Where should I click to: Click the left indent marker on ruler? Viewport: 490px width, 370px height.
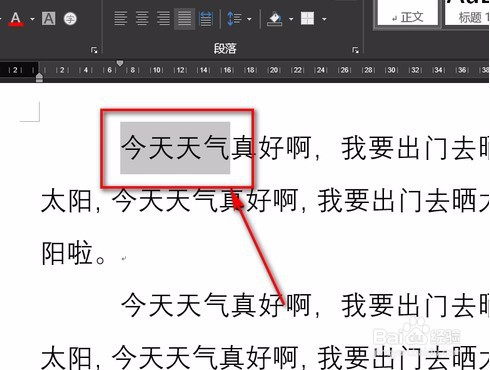click(39, 78)
